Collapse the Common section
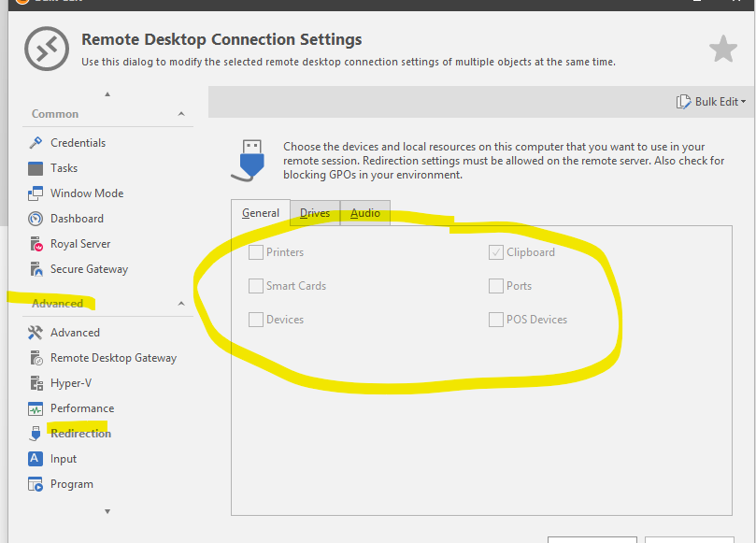 coord(181,114)
